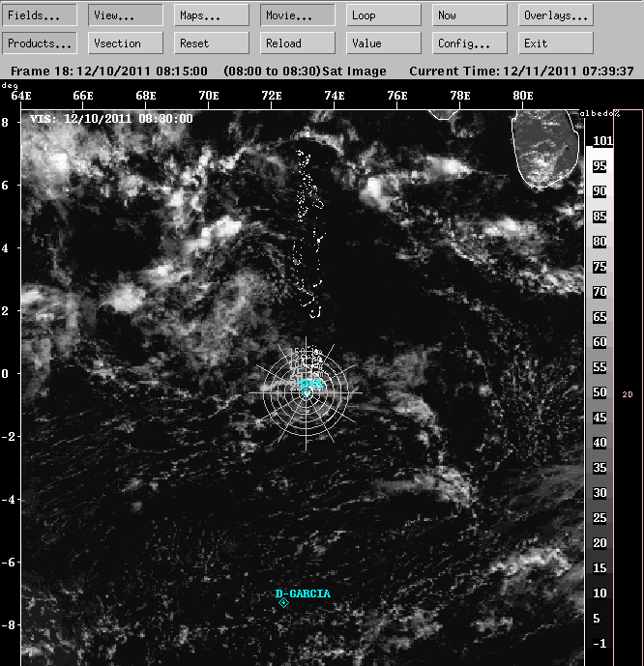This screenshot has width=644, height=666.
Task: Select the 95 value on albedo color scale
Action: (x=600, y=166)
